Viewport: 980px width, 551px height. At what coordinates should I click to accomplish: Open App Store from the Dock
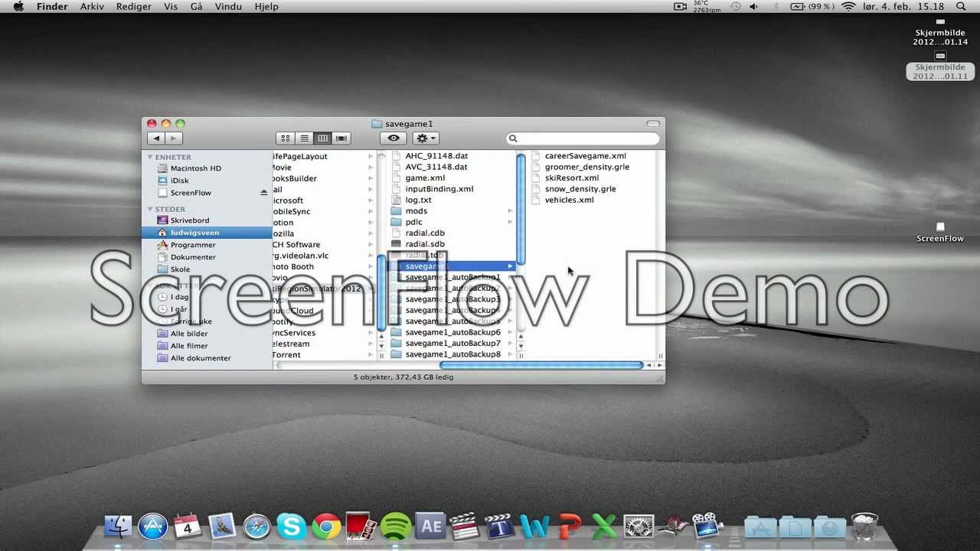153,527
